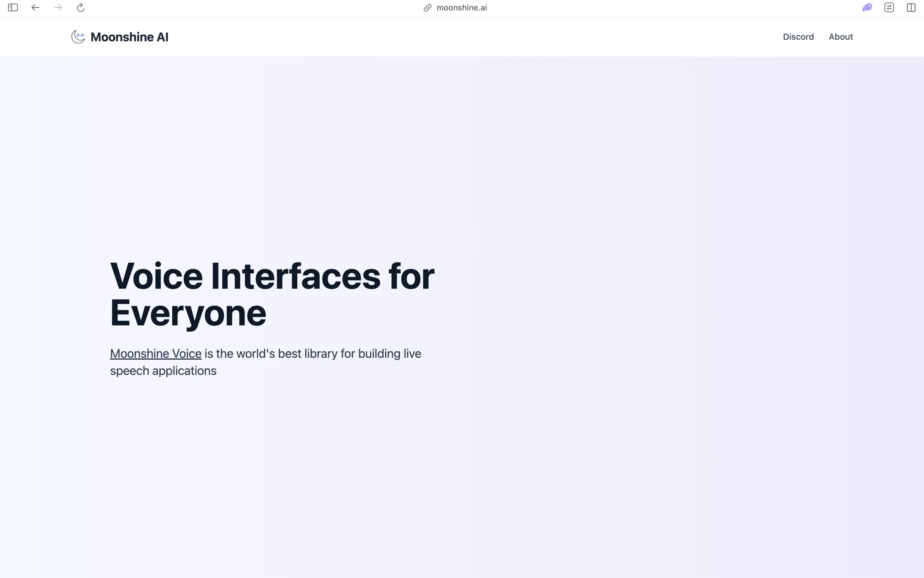Go forward with the right arrow

click(x=58, y=8)
